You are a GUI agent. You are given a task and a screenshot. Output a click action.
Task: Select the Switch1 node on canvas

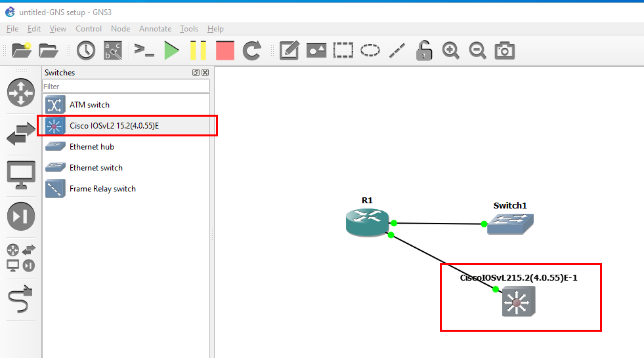[x=510, y=224]
